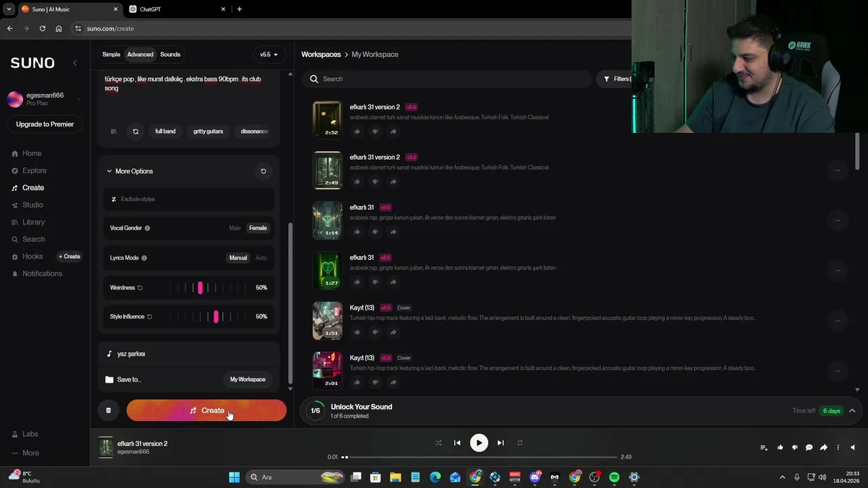Choose the My Workspace save destination
868x488 pixels.
248,380
